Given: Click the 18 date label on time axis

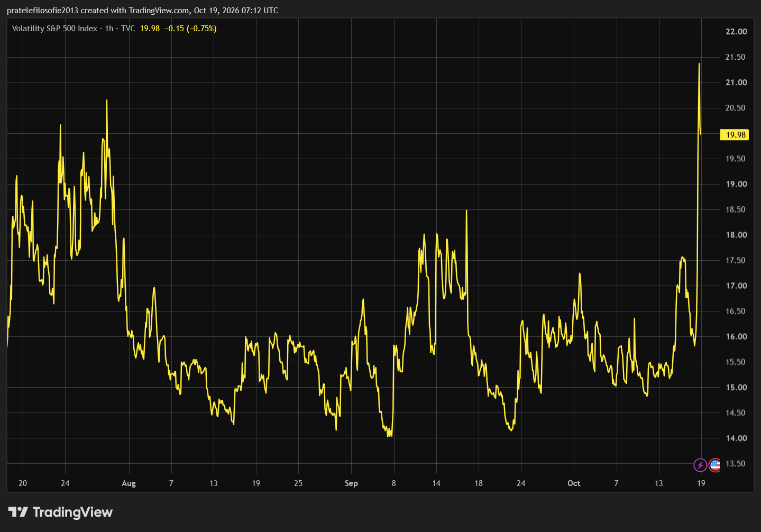Looking at the screenshot, I should point(479,483).
